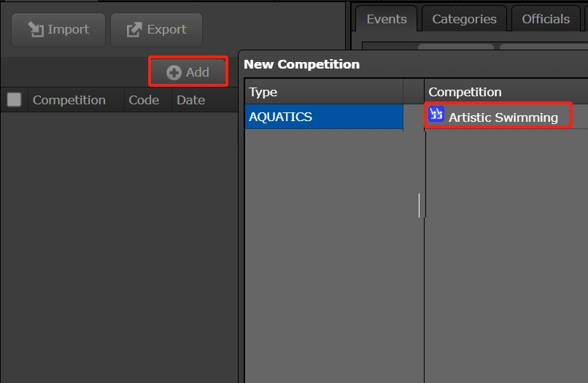The image size is (588, 383).
Task: Select the AQUATICS type row
Action: 323,117
